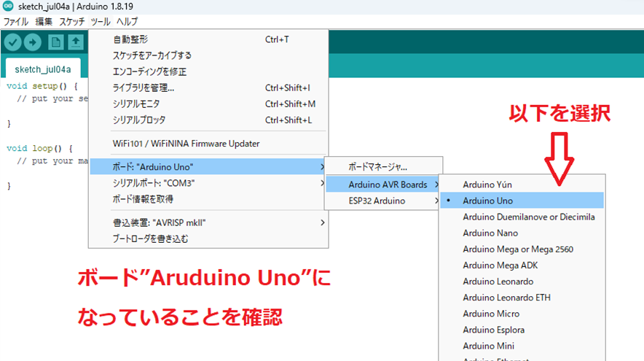644x361 pixels.
Task: Open the ヘルプ menu
Action: 127,21
